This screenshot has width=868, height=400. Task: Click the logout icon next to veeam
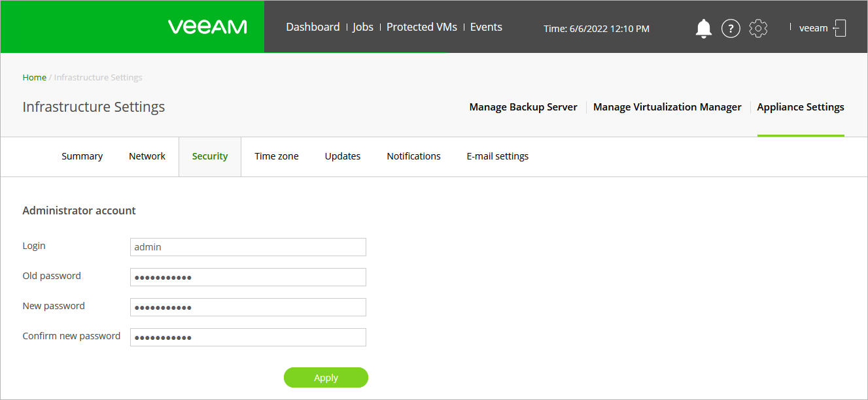840,28
